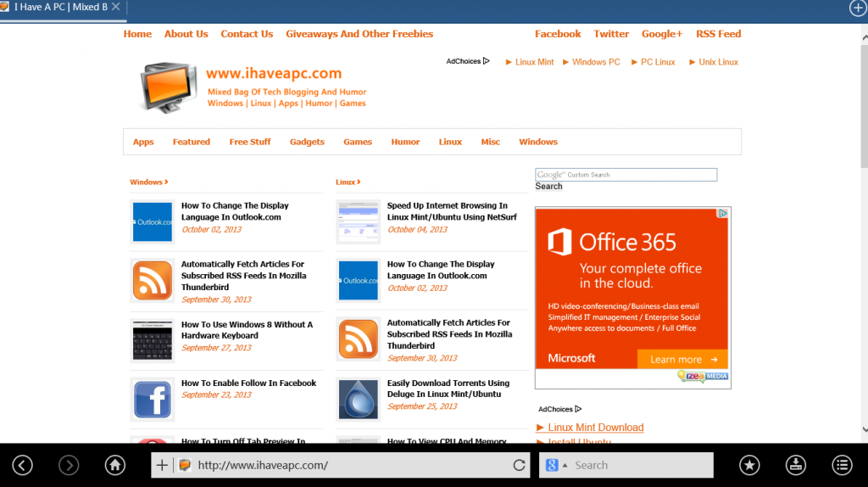Screen dimensions: 868x487
Task: Add a new tab with plus icon
Action: 858,8
